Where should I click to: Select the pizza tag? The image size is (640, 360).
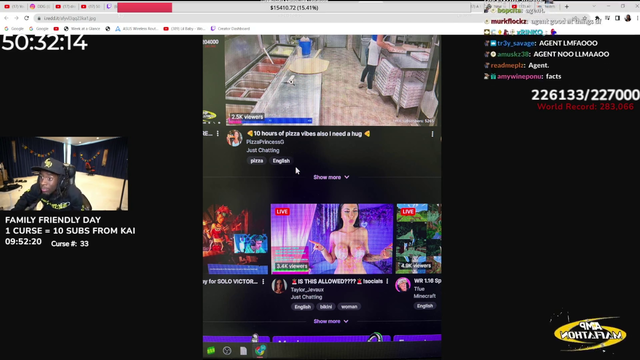point(257,161)
